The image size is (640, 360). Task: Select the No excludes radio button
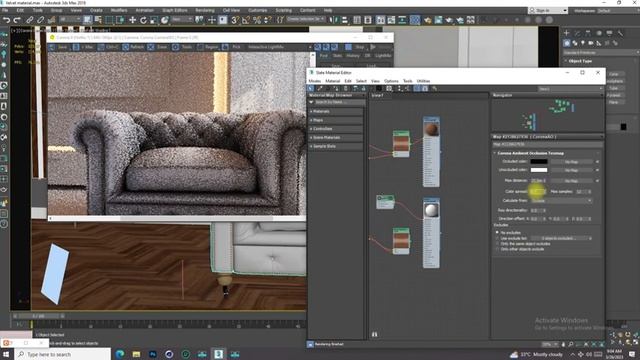[497, 232]
